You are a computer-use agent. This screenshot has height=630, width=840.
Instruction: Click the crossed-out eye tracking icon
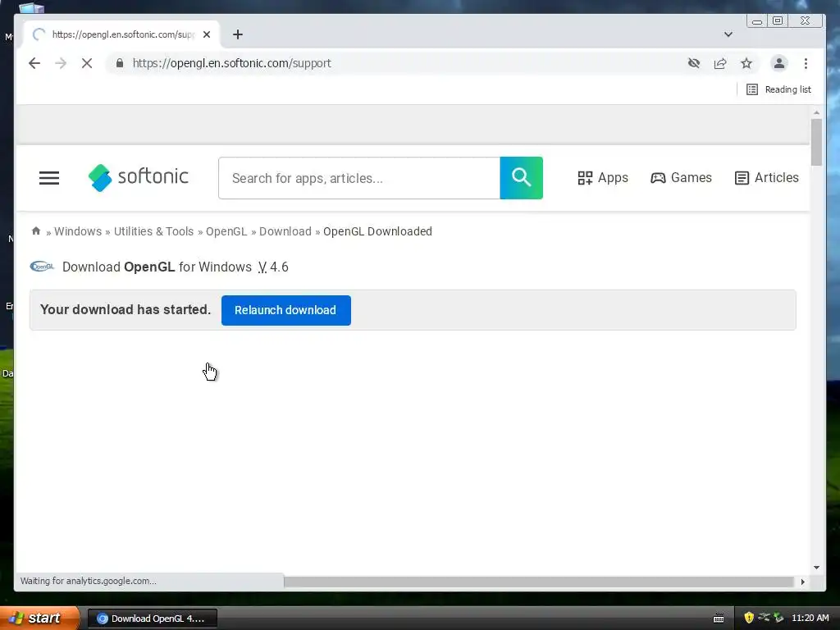click(x=694, y=63)
